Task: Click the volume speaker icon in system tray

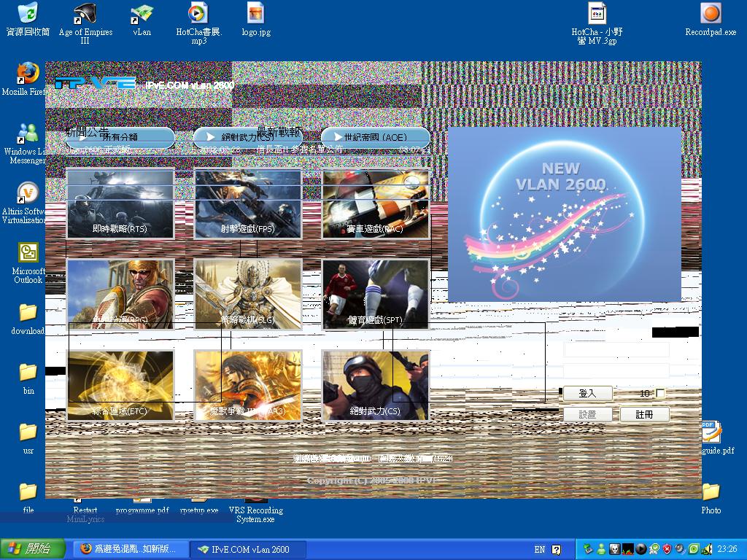Action: coord(706,549)
